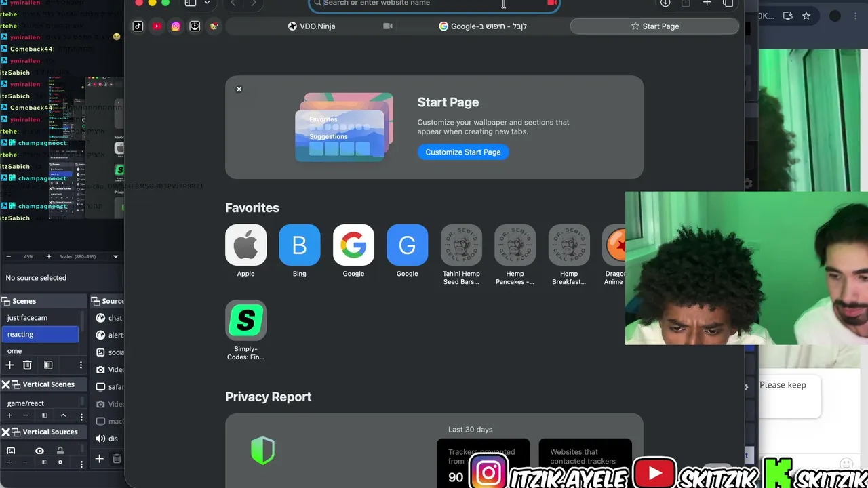Zoom out the OBS preview with minus
This screenshot has height=488, width=868.
tap(8, 257)
